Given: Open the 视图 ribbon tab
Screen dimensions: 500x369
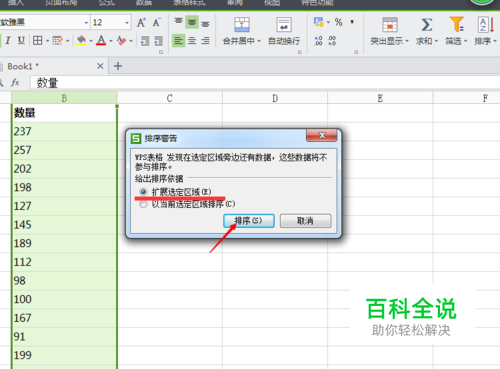Looking at the screenshot, I should click(x=272, y=3).
